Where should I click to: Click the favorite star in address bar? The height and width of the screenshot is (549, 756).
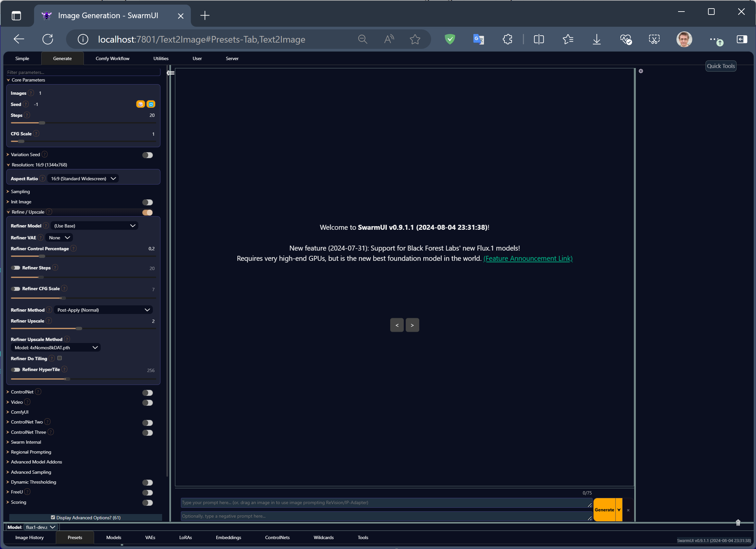[x=415, y=39]
